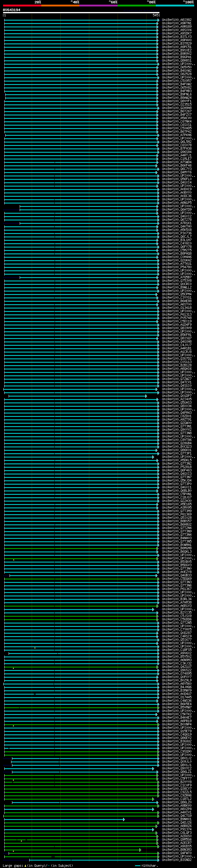
Task: Click the UniRef100_C6LQF3 label
Action: point(177,833)
